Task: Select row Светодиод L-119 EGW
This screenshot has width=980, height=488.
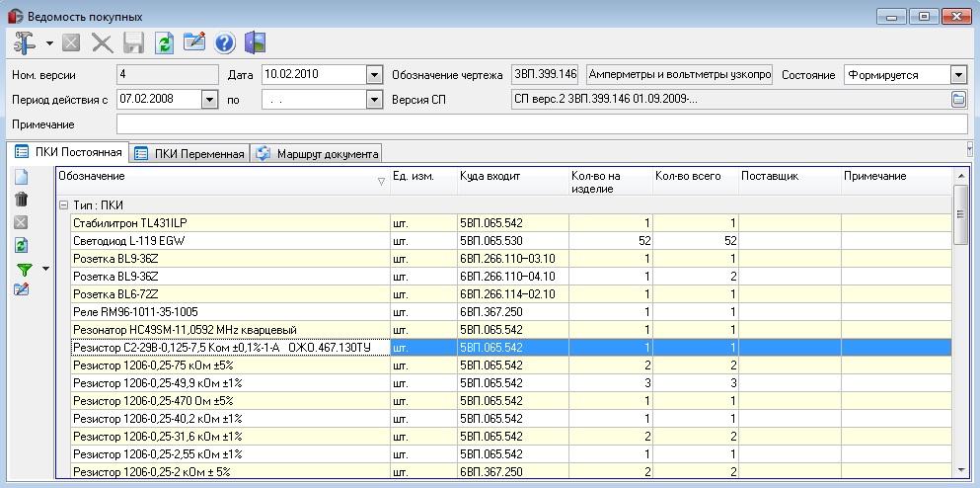Action: (511, 241)
